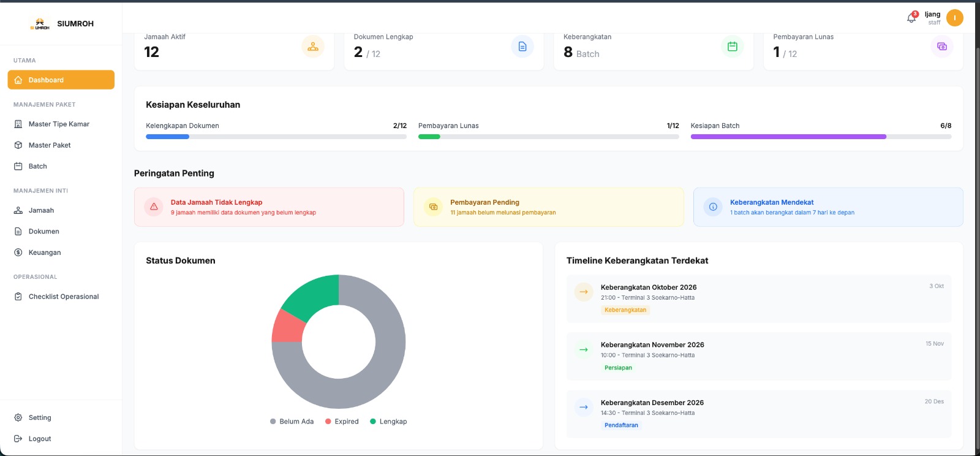Click the Keberangkatan Desember 2026 arrow icon
The width and height of the screenshot is (980, 456).
click(x=584, y=407)
